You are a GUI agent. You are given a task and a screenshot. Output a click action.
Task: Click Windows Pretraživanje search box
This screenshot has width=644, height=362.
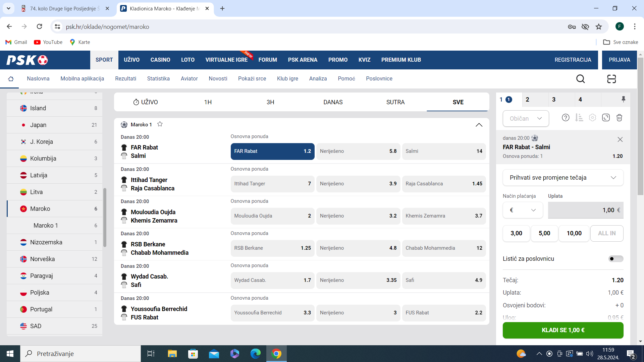coord(80,354)
